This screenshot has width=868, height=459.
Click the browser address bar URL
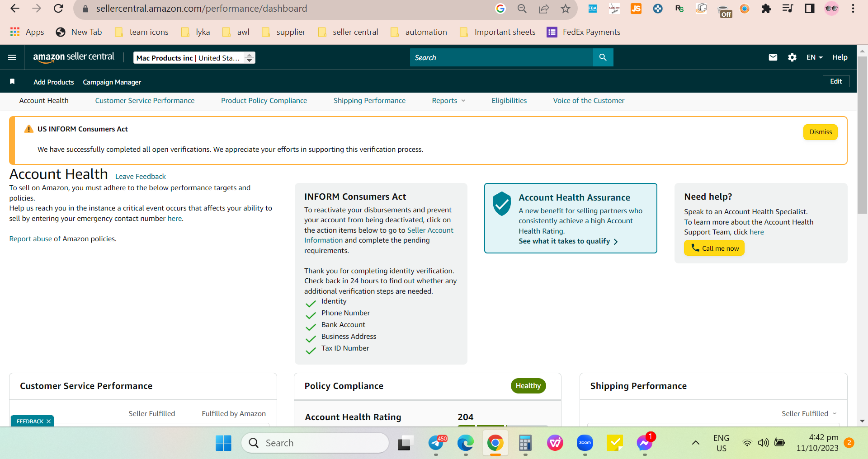[x=202, y=9]
